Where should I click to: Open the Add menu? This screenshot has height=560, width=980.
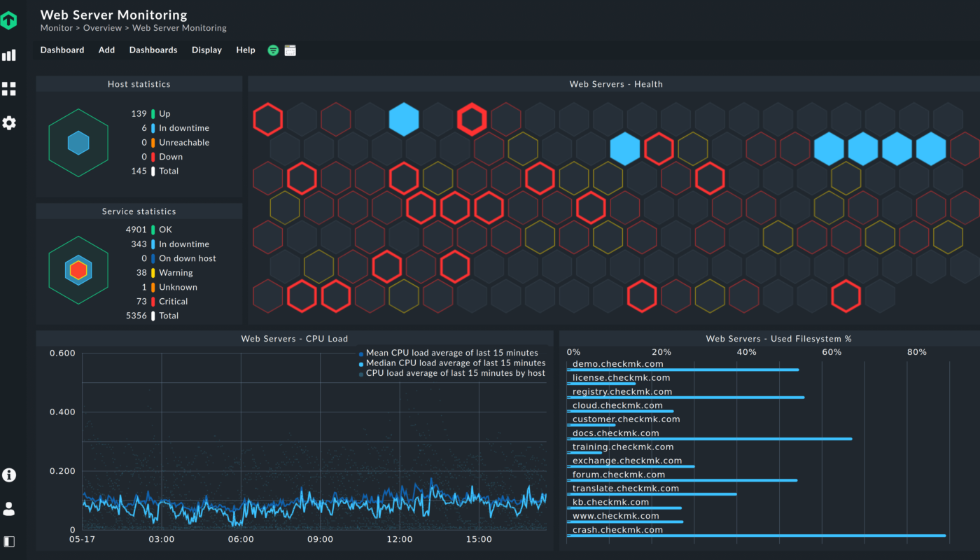coord(106,50)
